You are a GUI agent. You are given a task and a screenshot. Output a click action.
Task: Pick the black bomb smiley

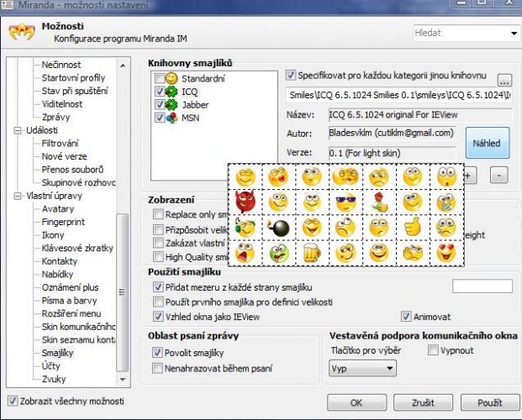pyautogui.click(x=278, y=228)
